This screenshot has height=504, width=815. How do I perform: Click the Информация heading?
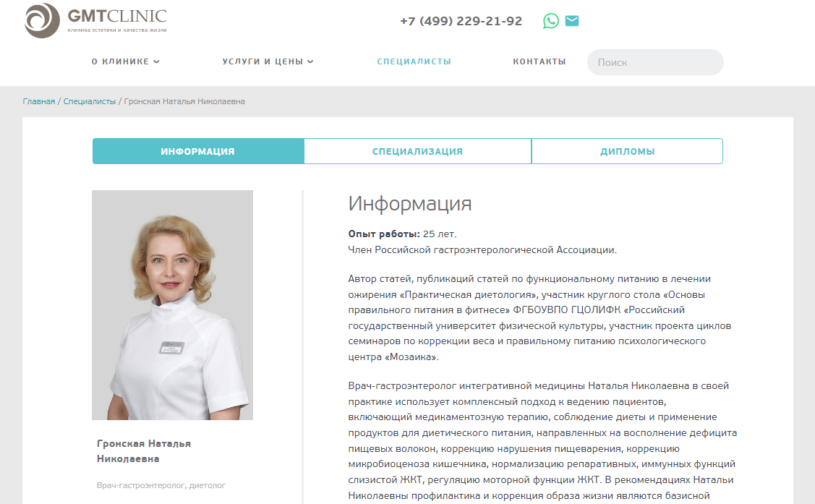point(410,204)
